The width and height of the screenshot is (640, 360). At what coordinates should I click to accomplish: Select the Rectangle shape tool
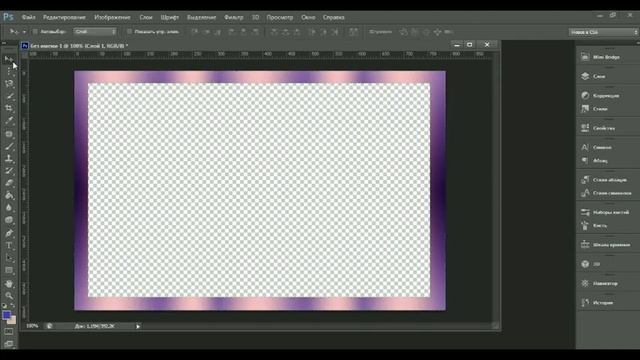click(x=9, y=270)
